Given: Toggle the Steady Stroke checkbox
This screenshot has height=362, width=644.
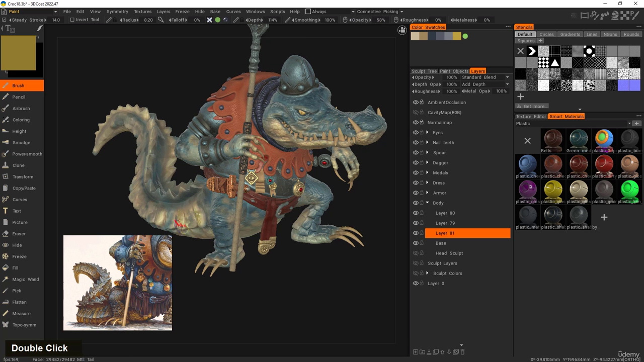Looking at the screenshot, I should click(x=5, y=20).
